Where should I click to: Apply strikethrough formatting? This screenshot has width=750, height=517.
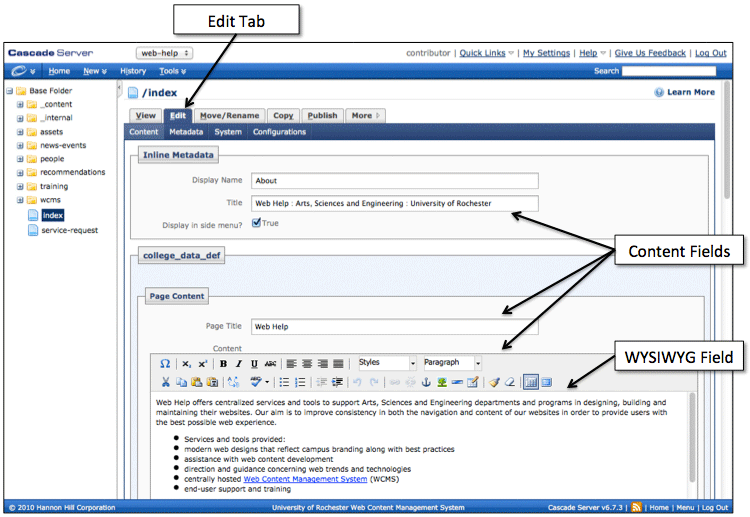click(270, 364)
